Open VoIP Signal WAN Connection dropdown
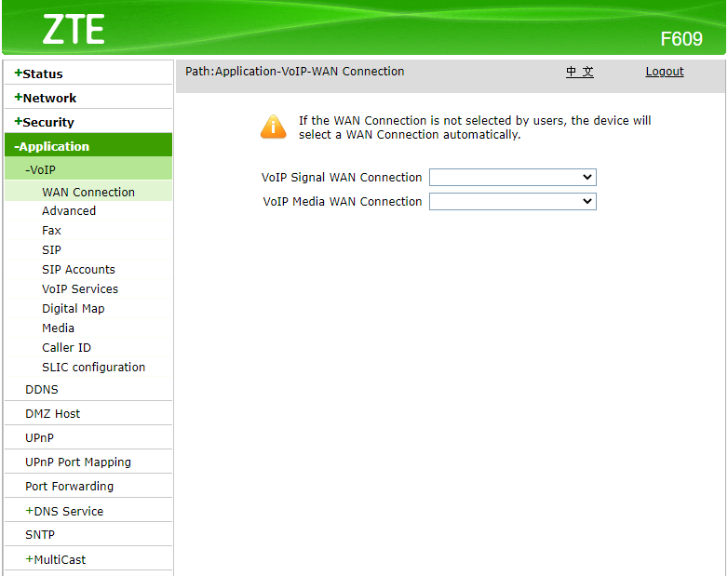Image resolution: width=728 pixels, height=576 pixels. point(512,177)
